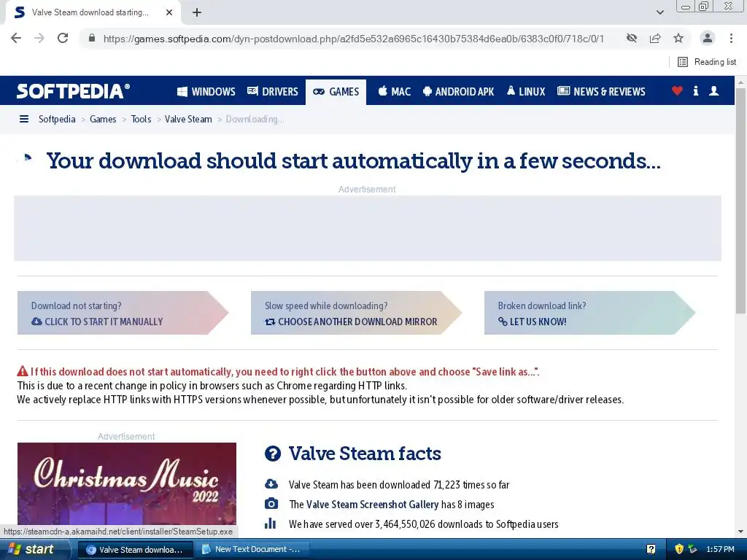Click the scrollbar down arrow
Screen dimensions: 747x560
[740, 532]
